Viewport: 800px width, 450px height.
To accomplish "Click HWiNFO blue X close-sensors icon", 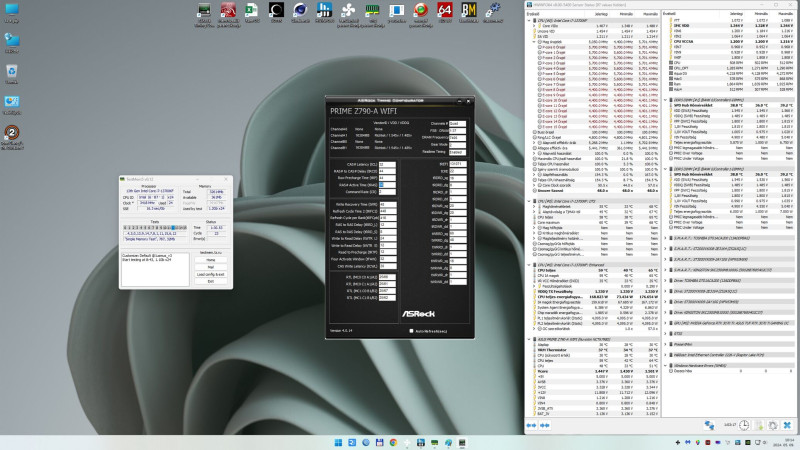I will (787, 425).
